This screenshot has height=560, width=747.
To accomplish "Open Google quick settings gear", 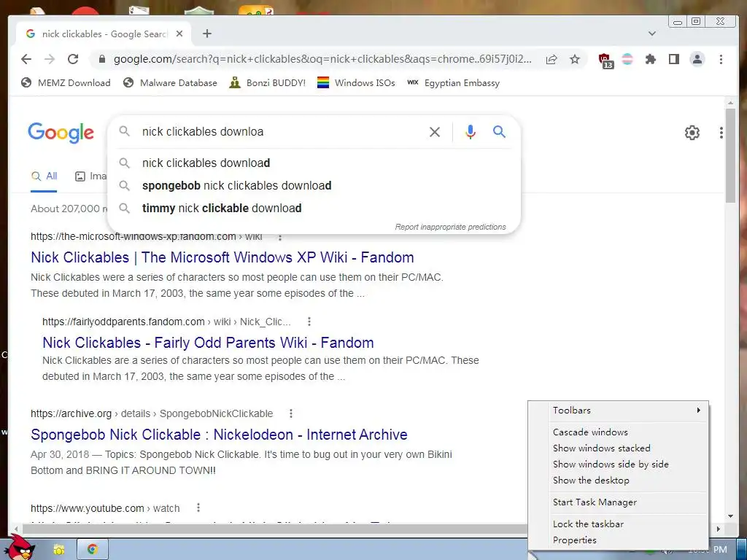I will click(692, 133).
